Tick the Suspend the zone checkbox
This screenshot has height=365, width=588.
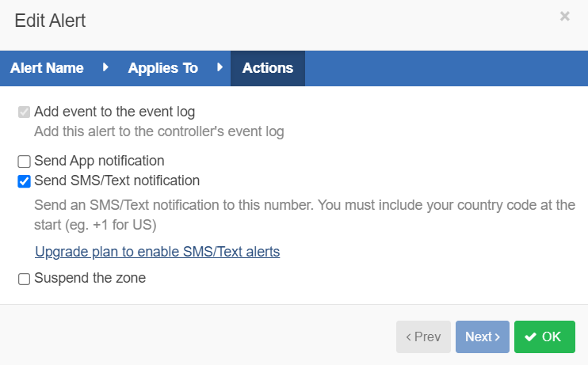pyautogui.click(x=24, y=279)
